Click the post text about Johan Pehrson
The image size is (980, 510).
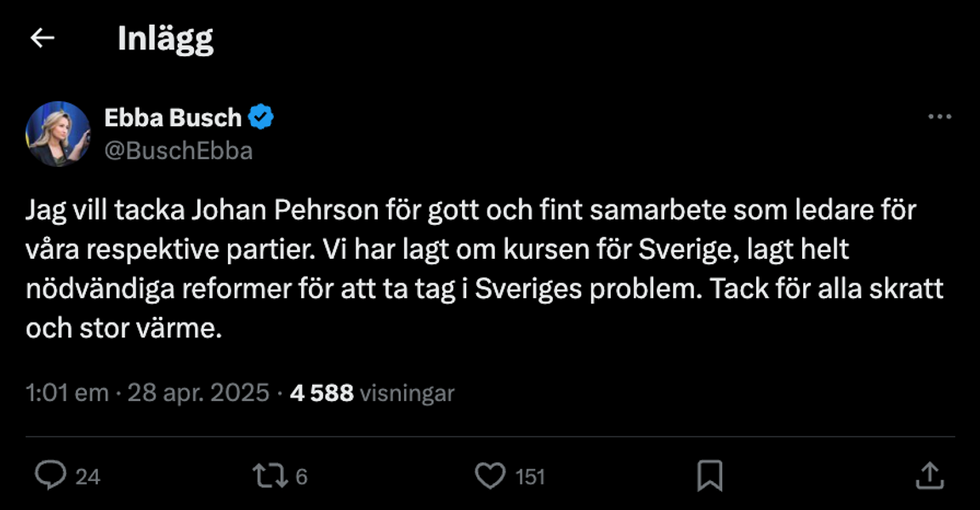(x=470, y=209)
